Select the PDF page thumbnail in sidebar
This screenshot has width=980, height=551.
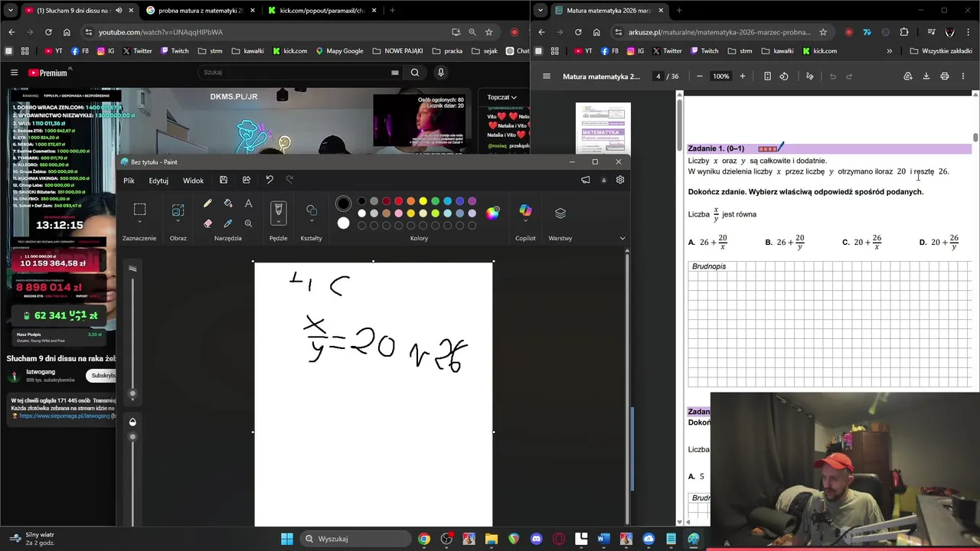click(x=603, y=128)
